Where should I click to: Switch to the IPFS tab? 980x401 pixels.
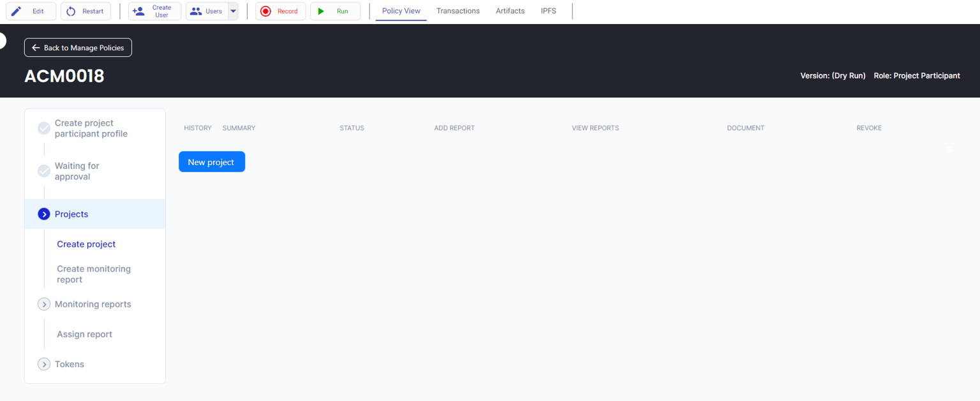tap(548, 11)
